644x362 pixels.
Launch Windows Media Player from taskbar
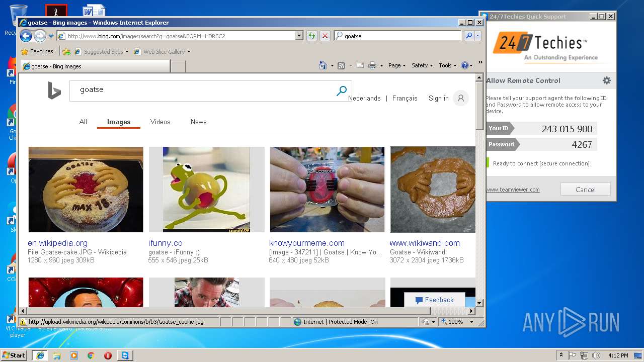click(x=74, y=355)
